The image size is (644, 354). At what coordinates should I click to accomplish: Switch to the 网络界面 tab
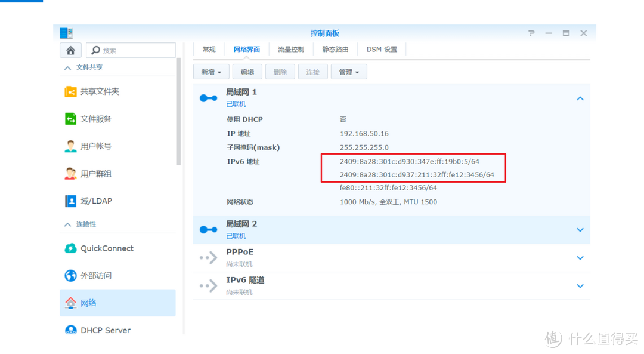point(247,50)
